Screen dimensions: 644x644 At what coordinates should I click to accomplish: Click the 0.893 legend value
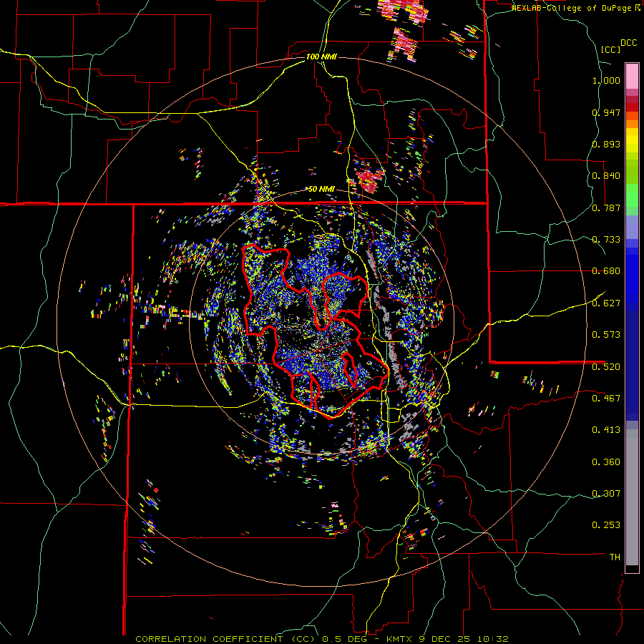coord(606,144)
